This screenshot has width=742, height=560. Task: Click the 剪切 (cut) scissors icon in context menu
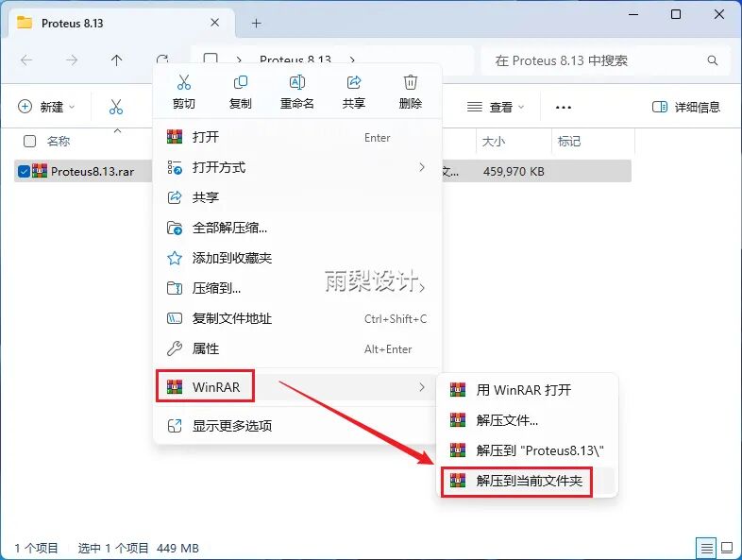click(183, 84)
